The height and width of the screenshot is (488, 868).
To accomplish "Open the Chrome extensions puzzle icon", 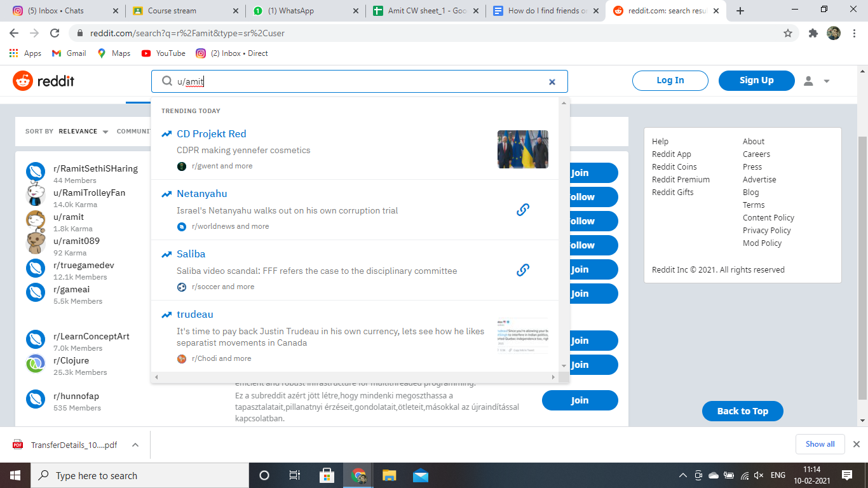I will pos(813,33).
